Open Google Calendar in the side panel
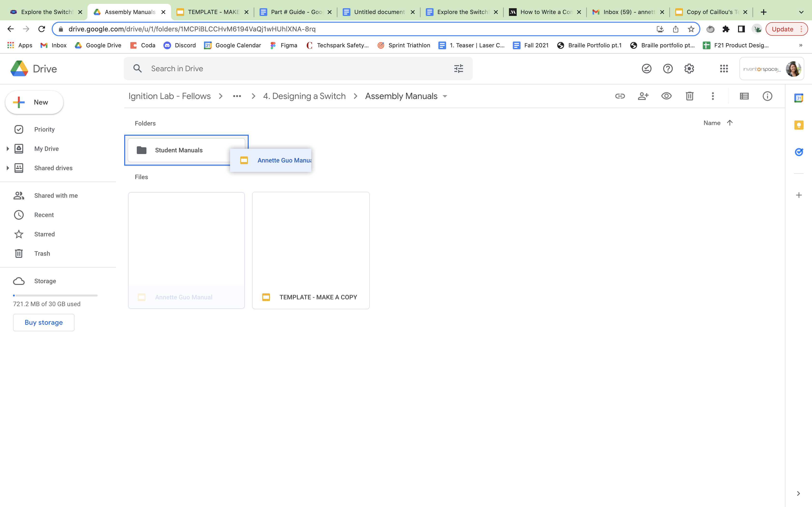Viewport: 812px width, 507px height. coord(799,98)
